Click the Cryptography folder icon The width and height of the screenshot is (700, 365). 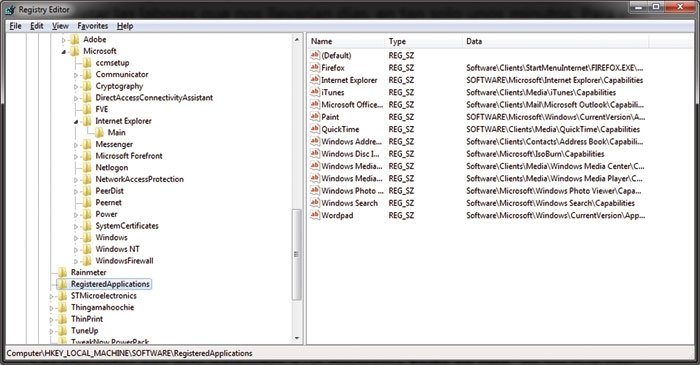point(87,86)
